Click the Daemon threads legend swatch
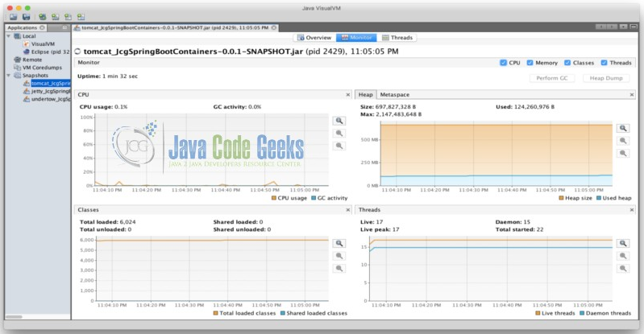The width and height of the screenshot is (644, 334). 582,313
